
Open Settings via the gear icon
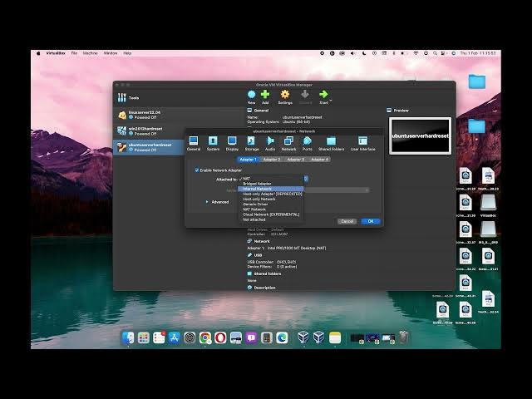[x=285, y=95]
